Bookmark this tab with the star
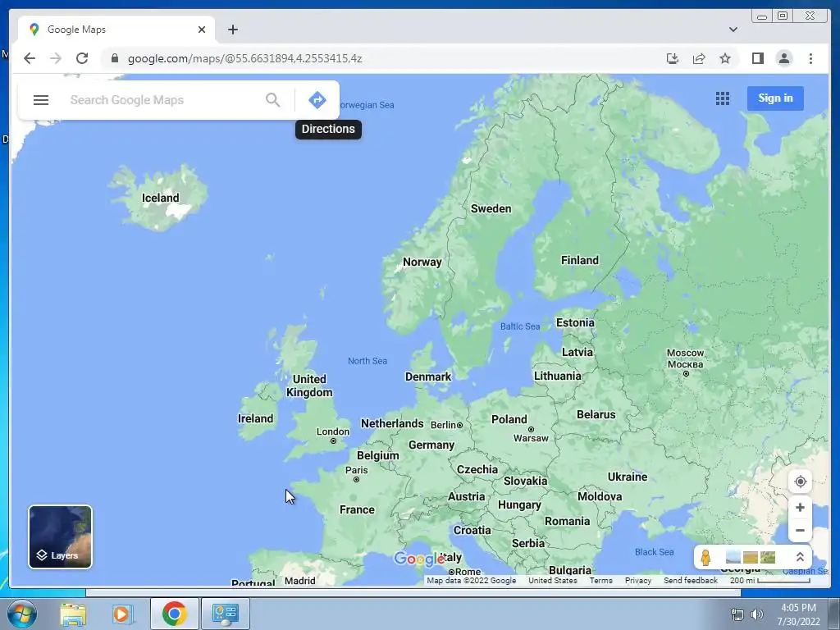 point(725,58)
